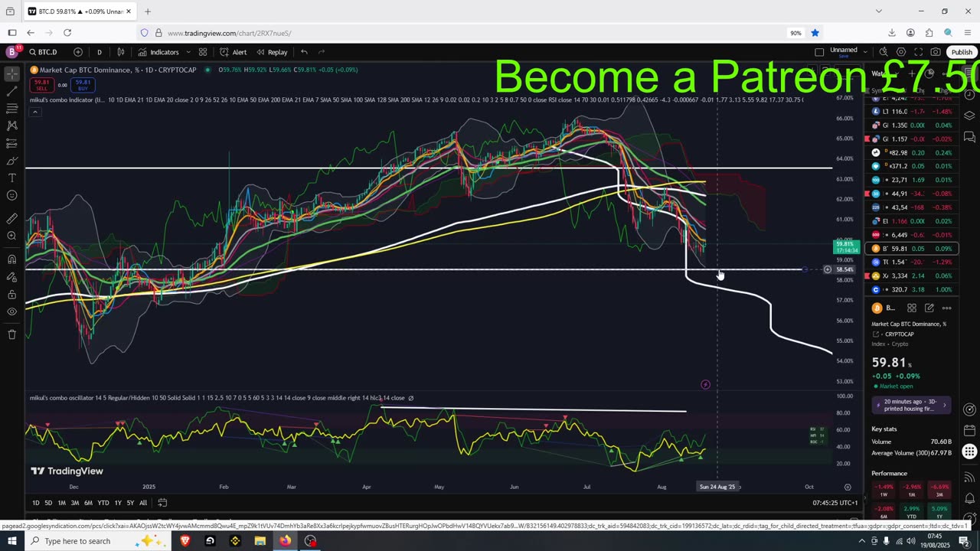
Task: Select the YTD date range
Action: tap(103, 503)
